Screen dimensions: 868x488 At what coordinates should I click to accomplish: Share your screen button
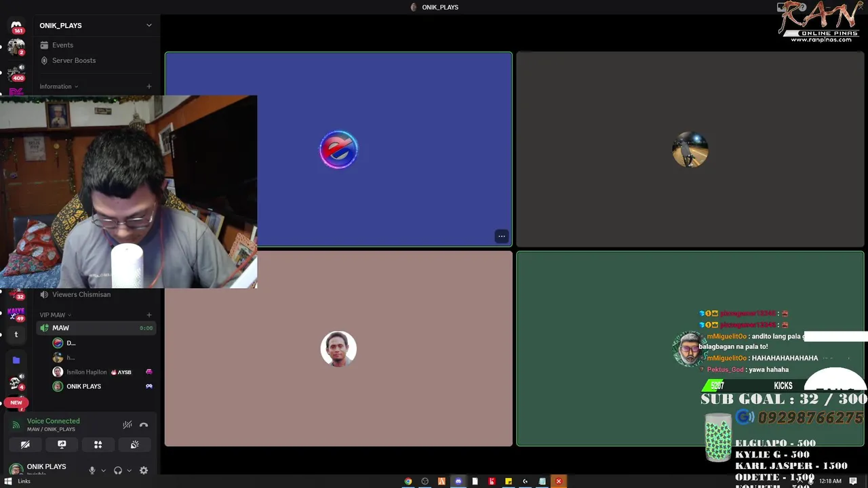pyautogui.click(x=62, y=445)
